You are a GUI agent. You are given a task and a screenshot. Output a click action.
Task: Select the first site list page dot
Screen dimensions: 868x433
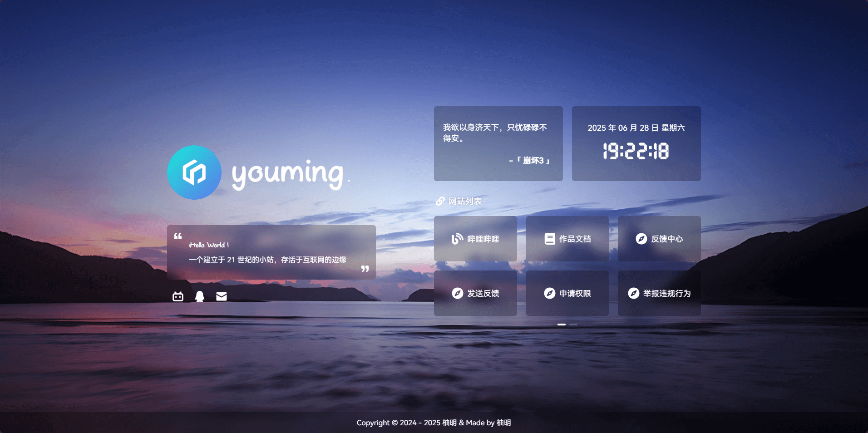click(562, 325)
